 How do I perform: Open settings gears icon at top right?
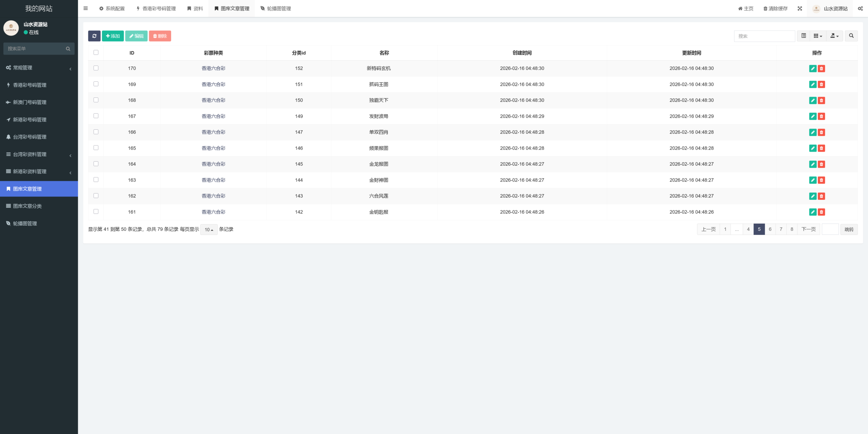[860, 8]
